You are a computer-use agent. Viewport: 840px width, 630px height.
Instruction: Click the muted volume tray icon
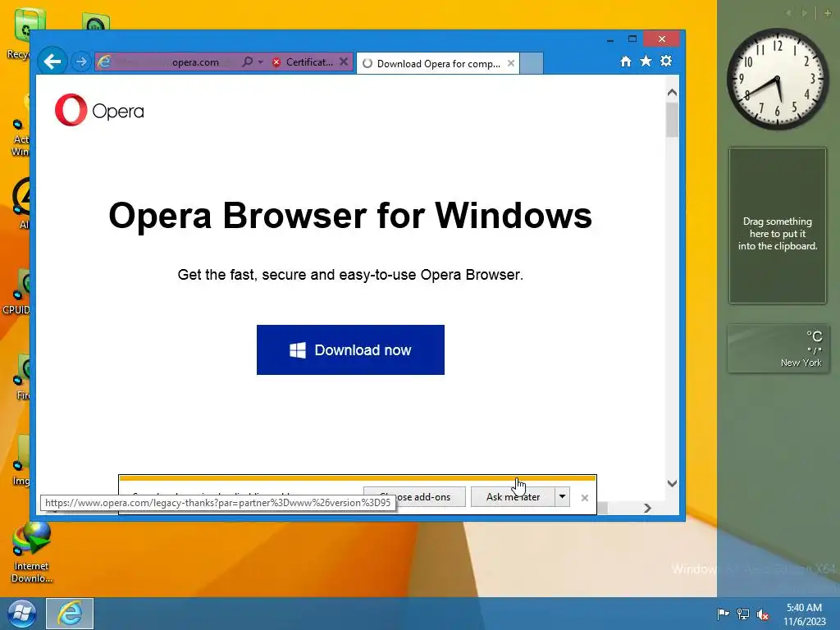click(763, 614)
